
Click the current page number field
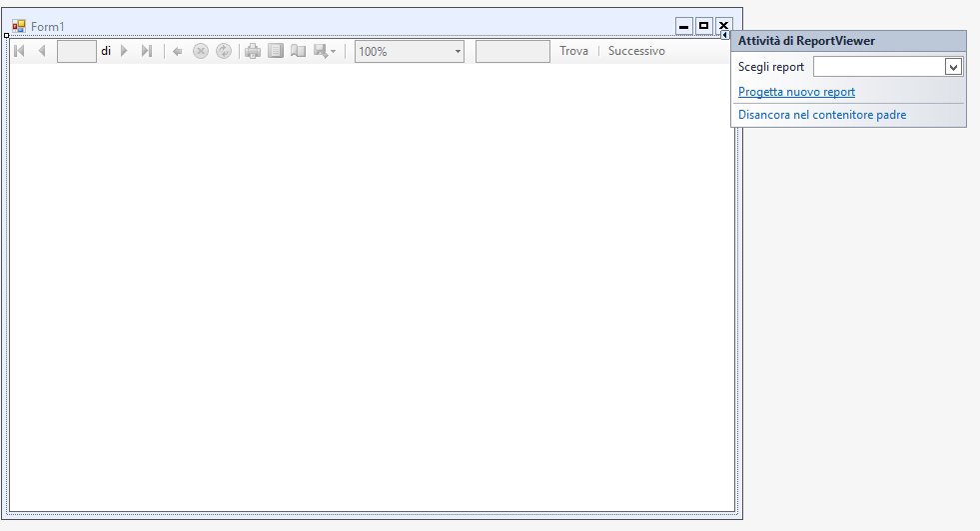(x=76, y=51)
